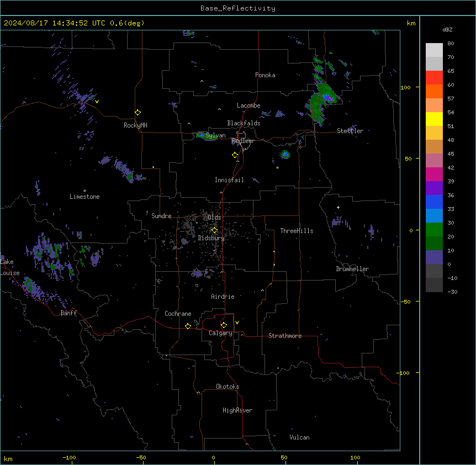476x465 pixels.
Task: Click the yellow diamond marker above Calgary
Action: point(224,325)
